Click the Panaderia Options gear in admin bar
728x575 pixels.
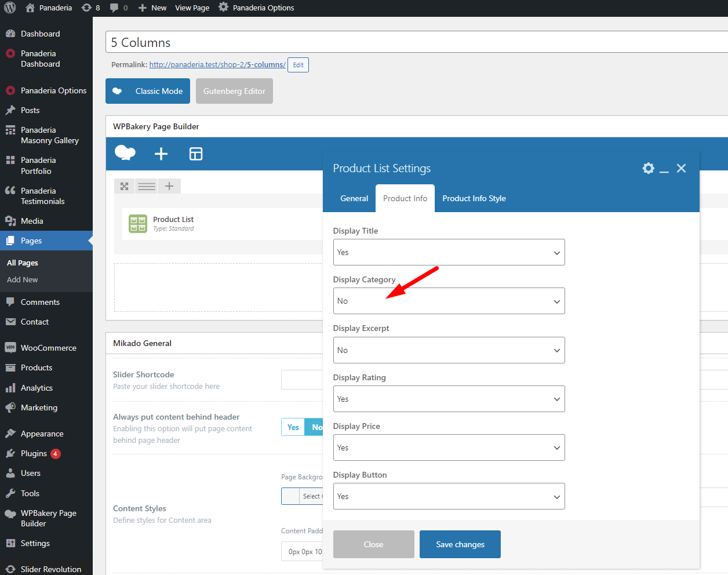point(223,8)
